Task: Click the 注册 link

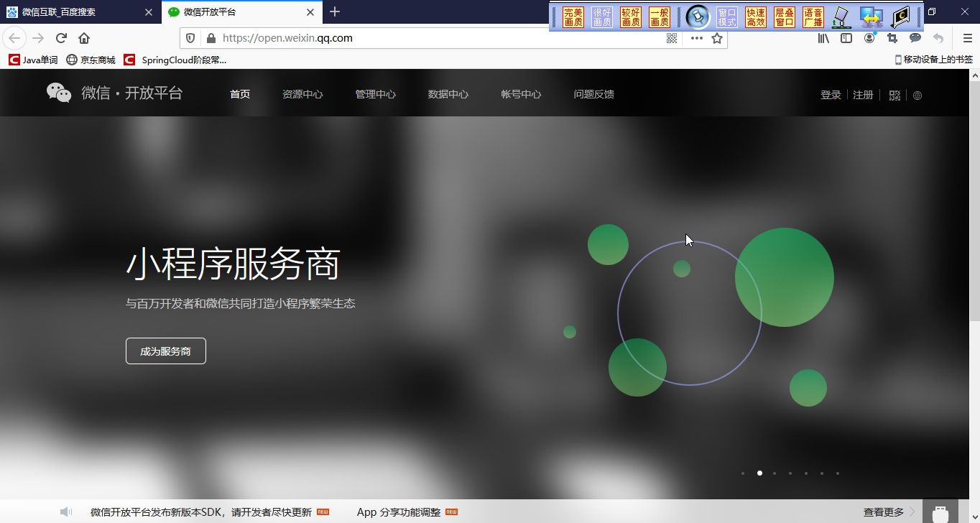Action: 863,95
